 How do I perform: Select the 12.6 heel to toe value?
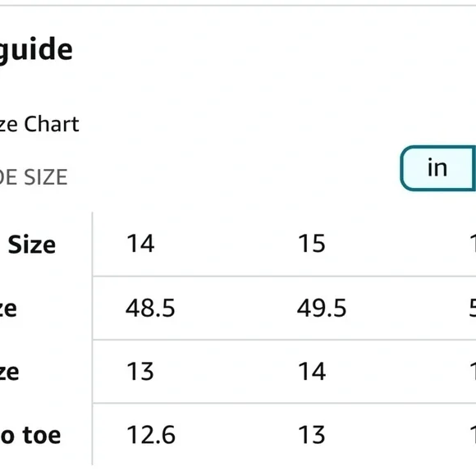150,435
